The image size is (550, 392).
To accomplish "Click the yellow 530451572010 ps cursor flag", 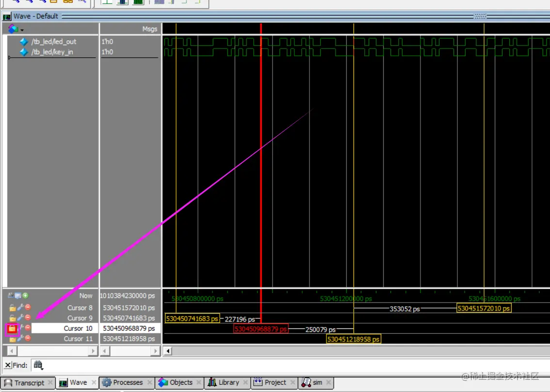I will point(484,309).
